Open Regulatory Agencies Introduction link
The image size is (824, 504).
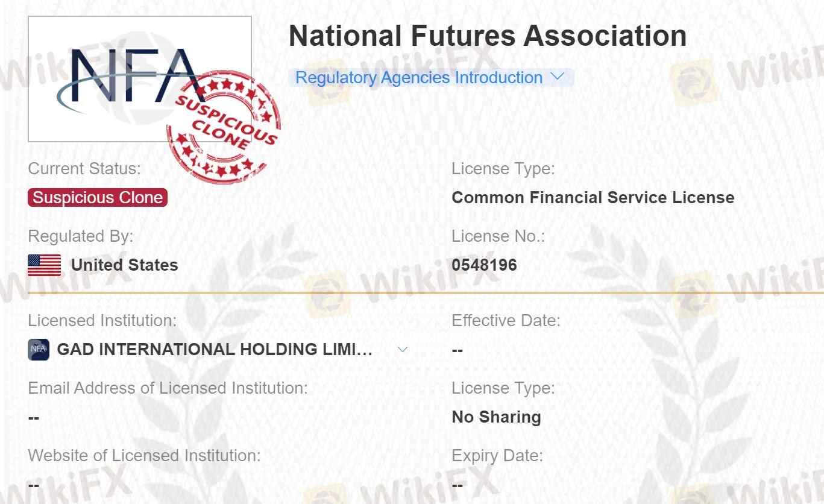[419, 78]
